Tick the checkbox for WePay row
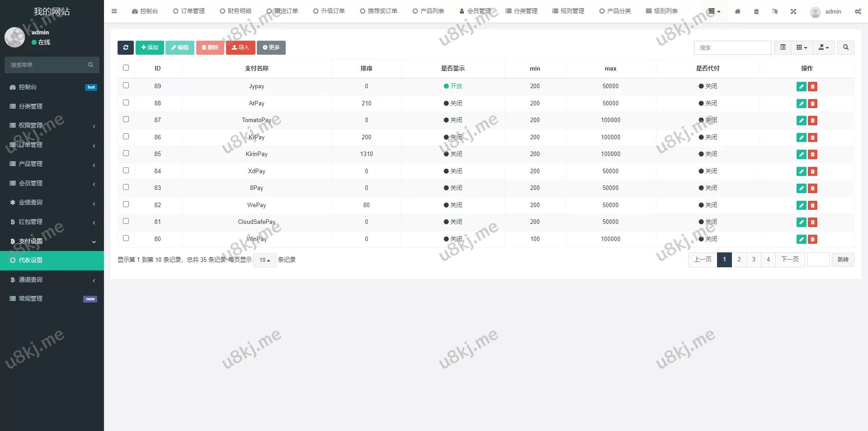 [126, 204]
